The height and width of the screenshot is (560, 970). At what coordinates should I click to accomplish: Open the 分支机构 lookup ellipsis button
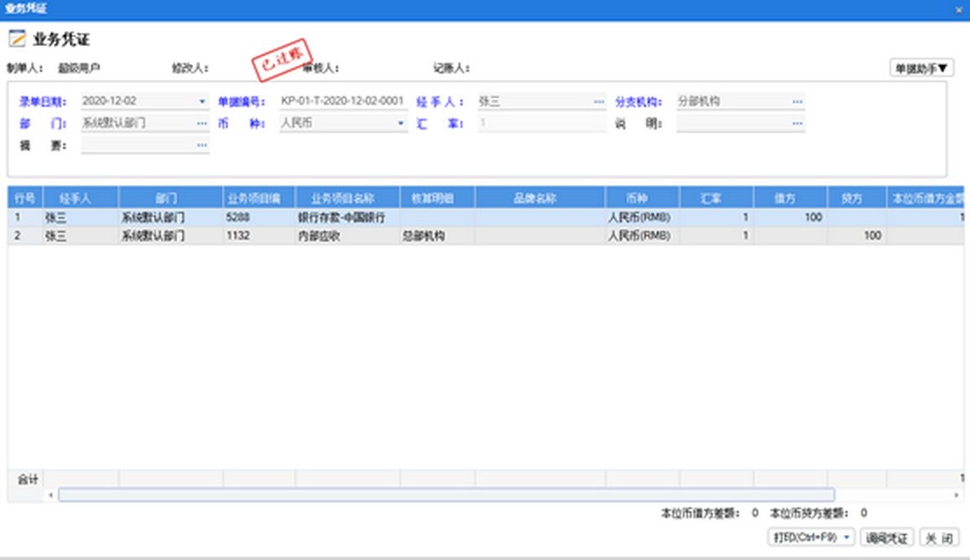click(x=797, y=101)
